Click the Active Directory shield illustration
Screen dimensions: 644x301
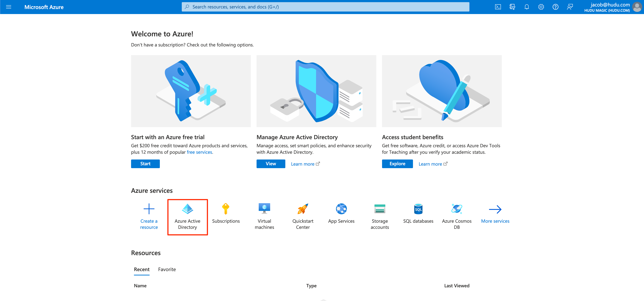[316, 91]
